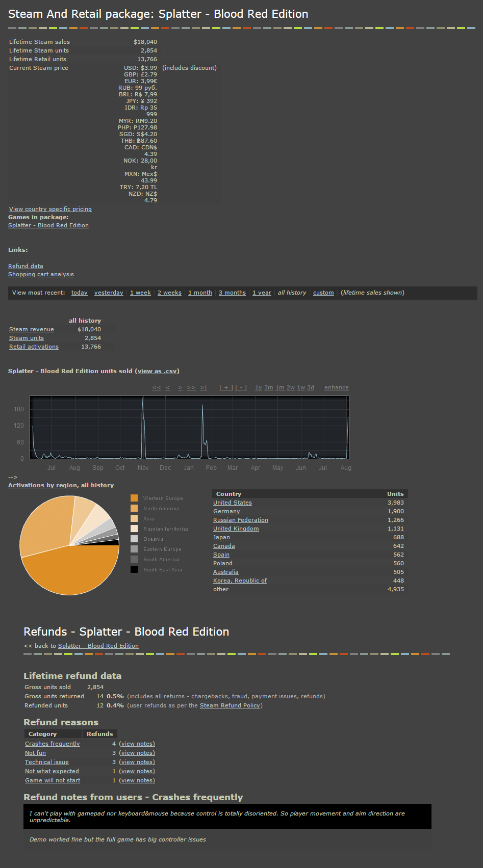
Task: Open United States country link
Action: (x=233, y=503)
